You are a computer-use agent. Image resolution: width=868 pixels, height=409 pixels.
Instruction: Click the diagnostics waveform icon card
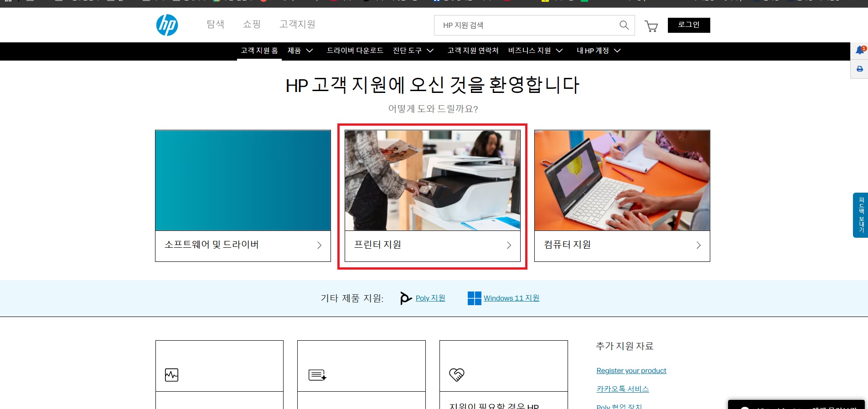tap(172, 375)
